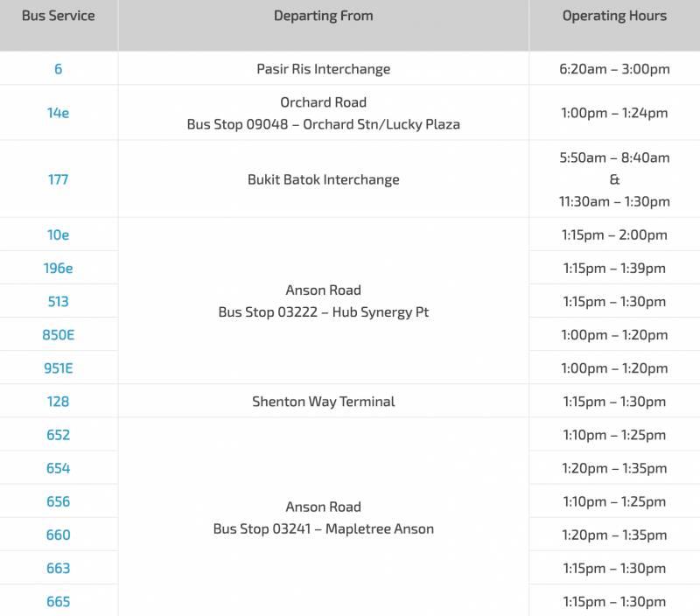Click the 14e bus service link

click(58, 113)
